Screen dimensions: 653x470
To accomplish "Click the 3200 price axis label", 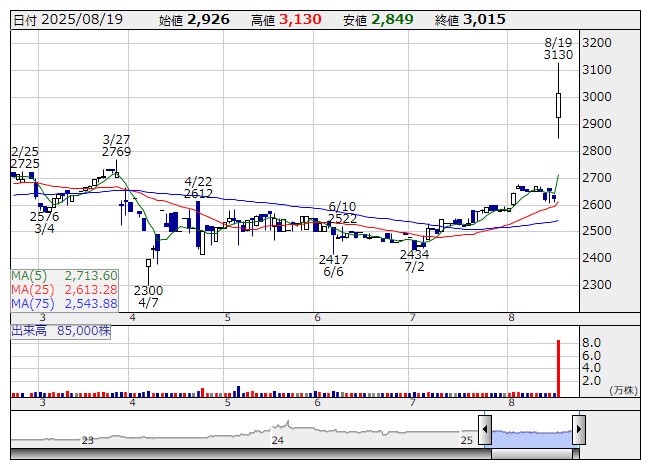I will coord(597,43).
